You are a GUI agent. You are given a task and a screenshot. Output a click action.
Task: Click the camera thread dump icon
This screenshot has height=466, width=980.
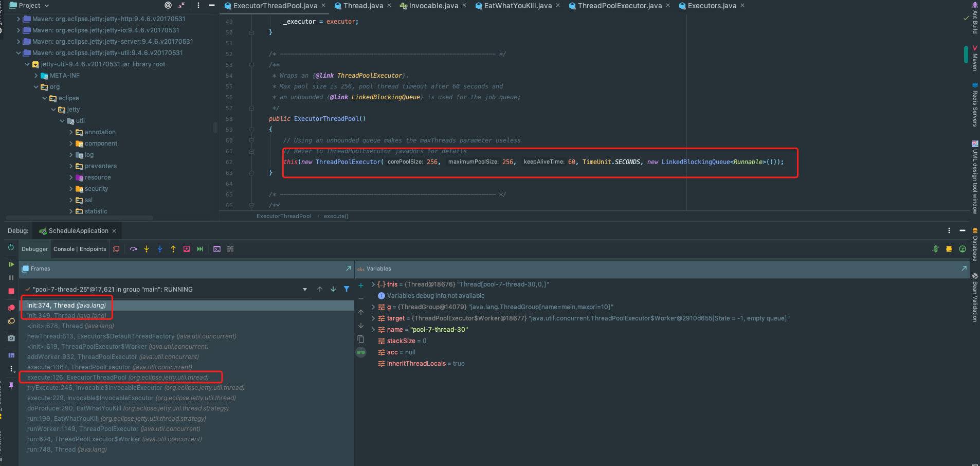click(x=11, y=338)
